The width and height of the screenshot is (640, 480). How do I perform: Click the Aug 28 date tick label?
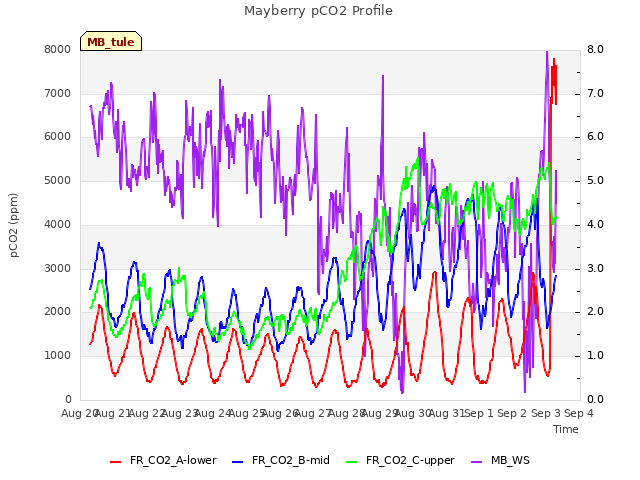click(347, 413)
